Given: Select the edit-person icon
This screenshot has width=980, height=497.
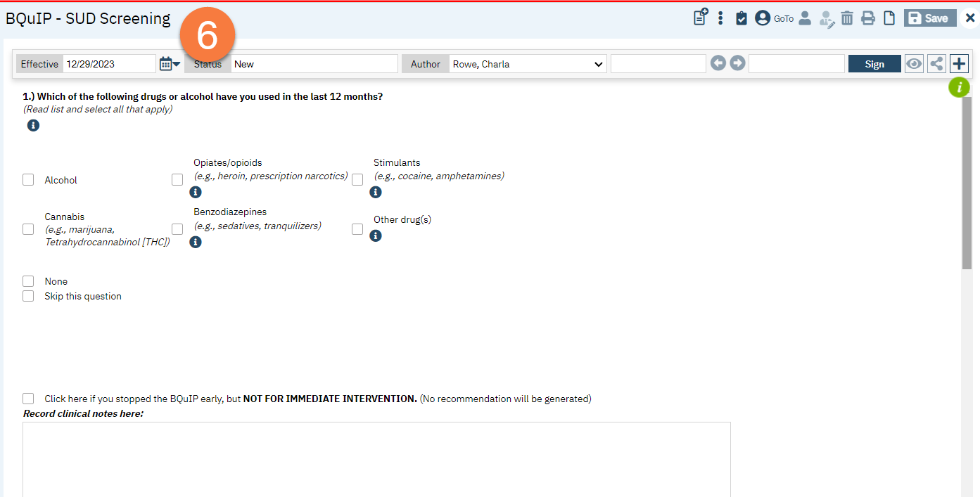Looking at the screenshot, I should point(826,18).
